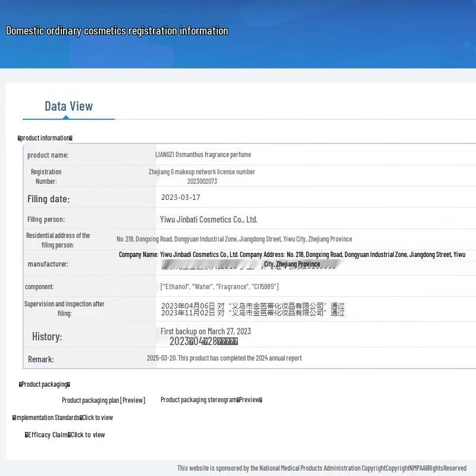The image size is (476, 476).
Task: Select the Product packaging section heading
Action: pyautogui.click(x=45, y=384)
